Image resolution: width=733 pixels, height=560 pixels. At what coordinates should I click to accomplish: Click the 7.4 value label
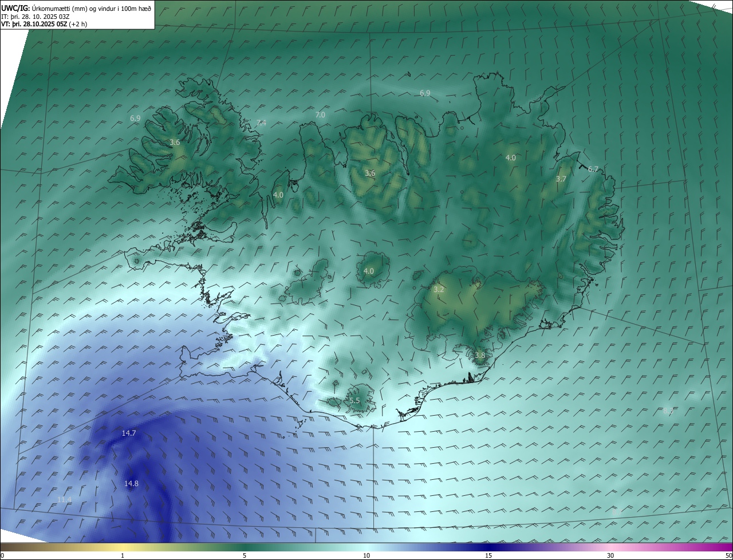coord(261,123)
